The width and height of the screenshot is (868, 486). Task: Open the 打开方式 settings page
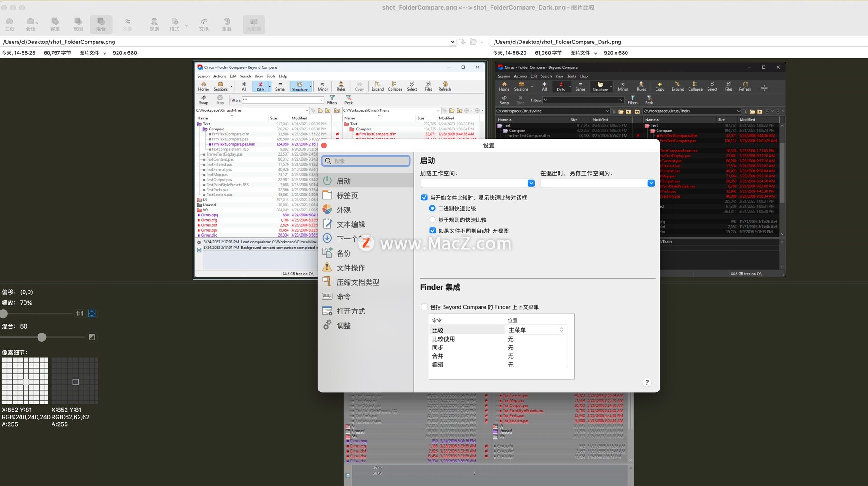(x=366, y=311)
